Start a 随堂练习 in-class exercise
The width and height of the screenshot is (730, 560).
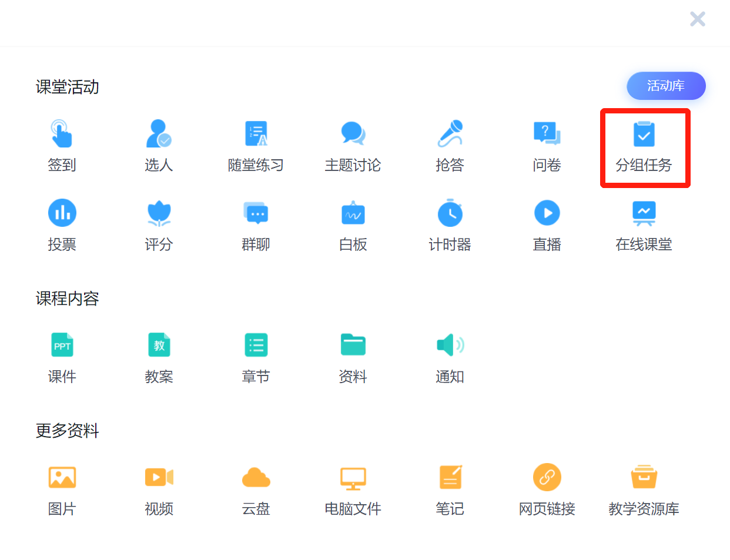[x=256, y=146]
